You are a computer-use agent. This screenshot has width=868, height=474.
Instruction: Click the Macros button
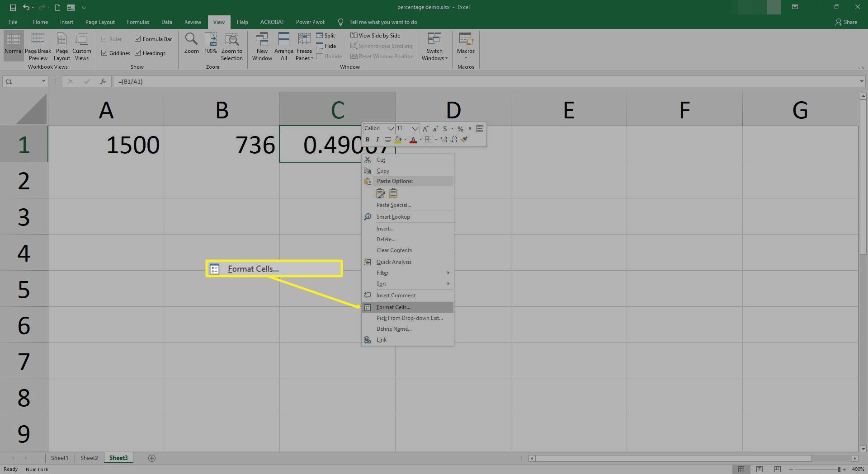pyautogui.click(x=466, y=47)
